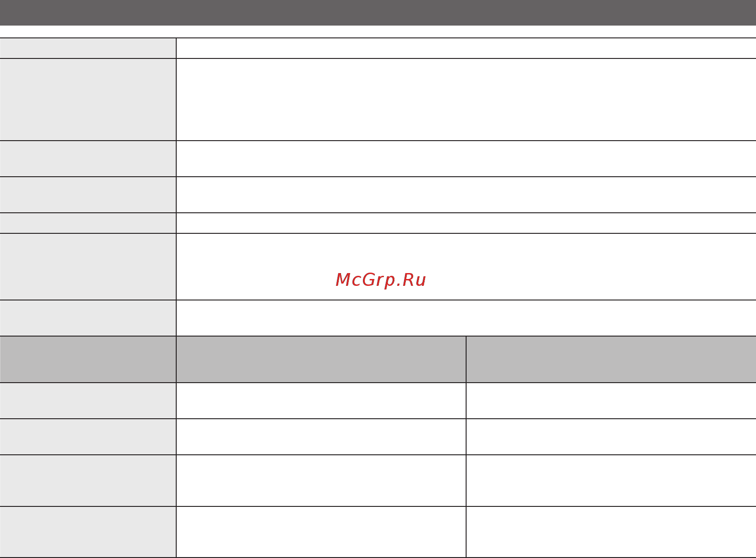The width and height of the screenshot is (756, 558).
Task: Select the tallest white cell in the second row
Action: pos(466,100)
